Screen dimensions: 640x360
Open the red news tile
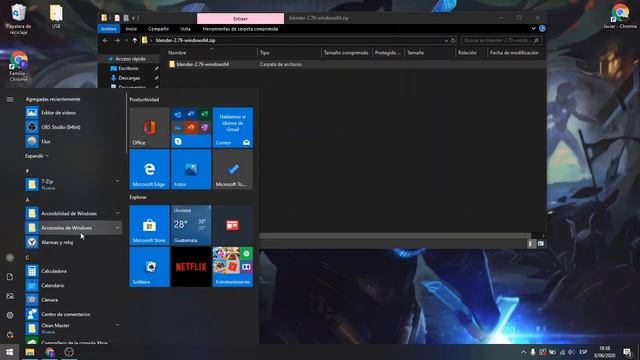tap(233, 225)
